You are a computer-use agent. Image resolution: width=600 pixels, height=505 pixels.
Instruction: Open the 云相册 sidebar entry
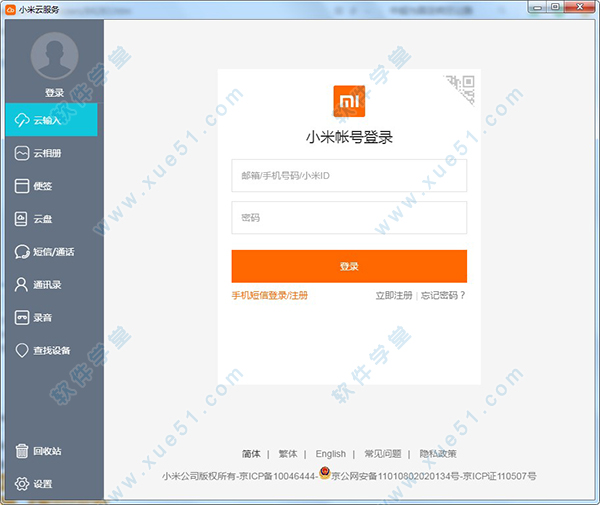coord(51,153)
